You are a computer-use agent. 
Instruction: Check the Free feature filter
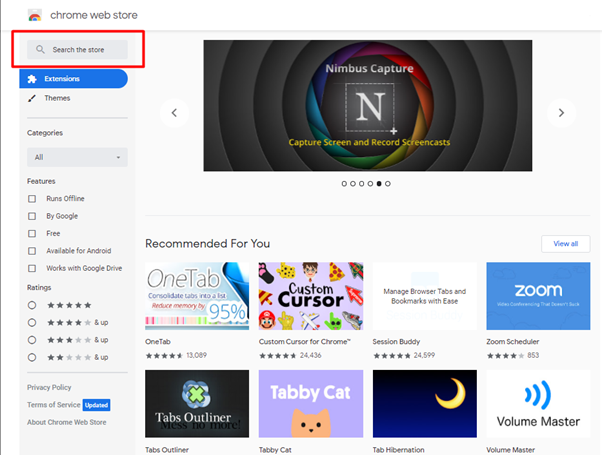(x=32, y=233)
